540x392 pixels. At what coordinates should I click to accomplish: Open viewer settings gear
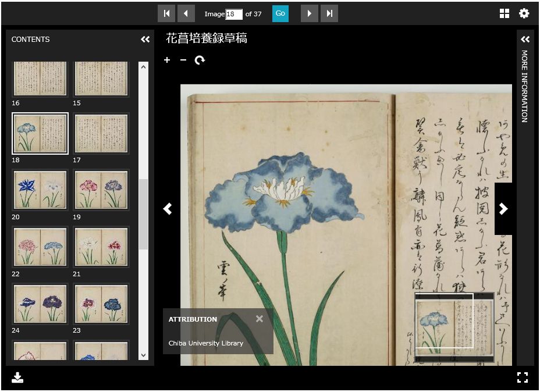(x=524, y=13)
